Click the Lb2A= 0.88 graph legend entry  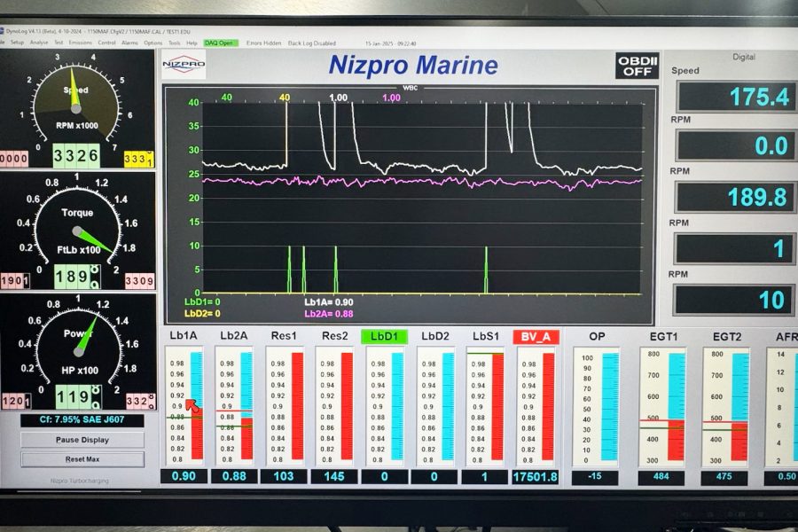coord(329,314)
